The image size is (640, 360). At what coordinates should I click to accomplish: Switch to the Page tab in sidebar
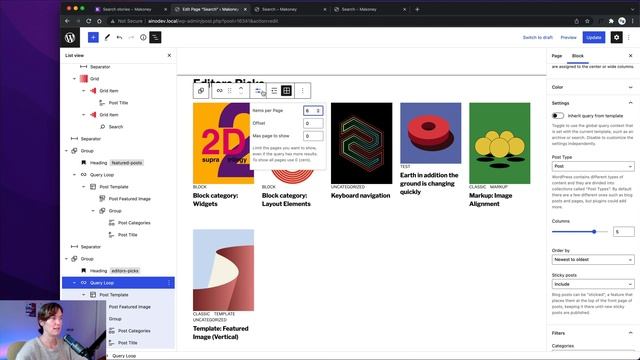click(x=557, y=56)
